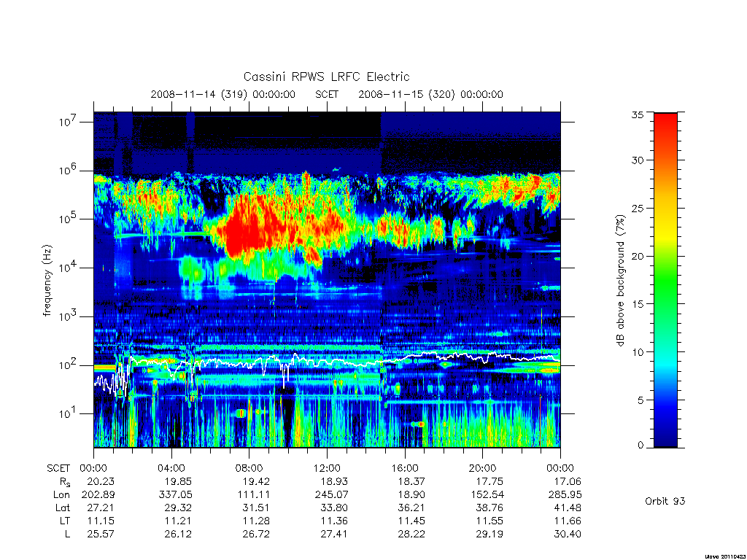Click the Lat value 36.21

(x=411, y=508)
